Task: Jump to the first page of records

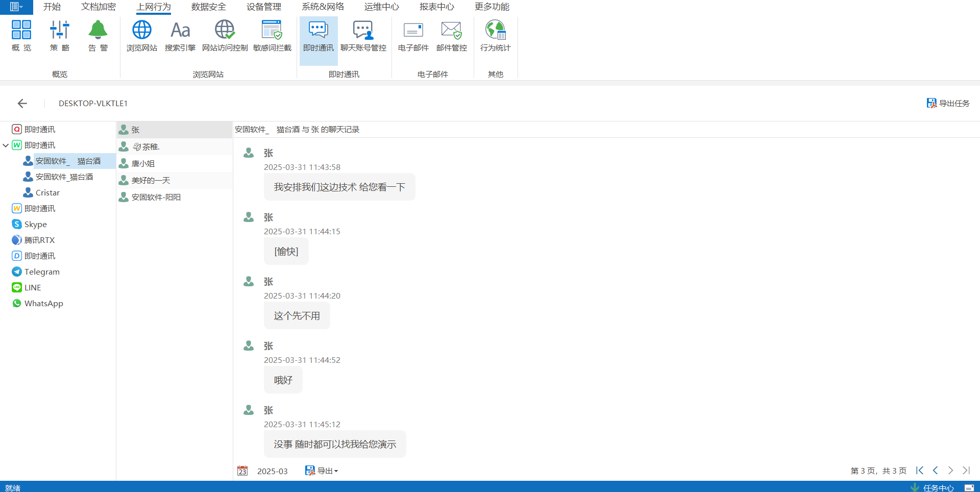Action: (920, 471)
